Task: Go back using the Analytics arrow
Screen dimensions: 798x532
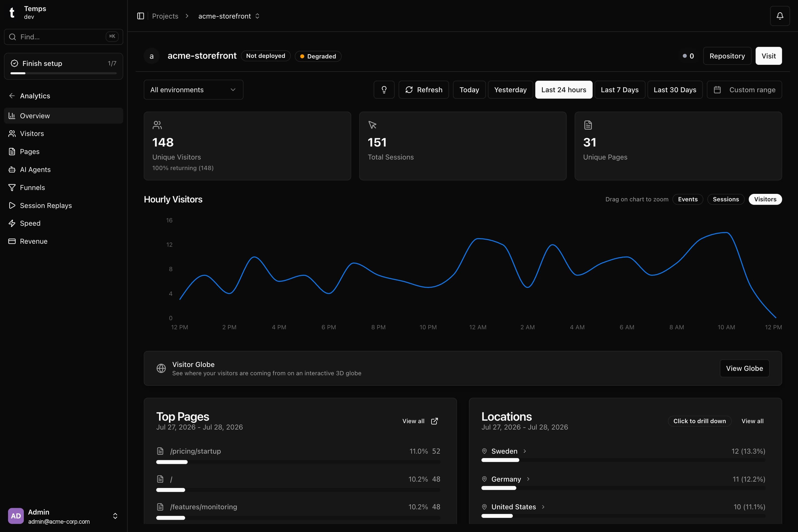Action: point(12,96)
